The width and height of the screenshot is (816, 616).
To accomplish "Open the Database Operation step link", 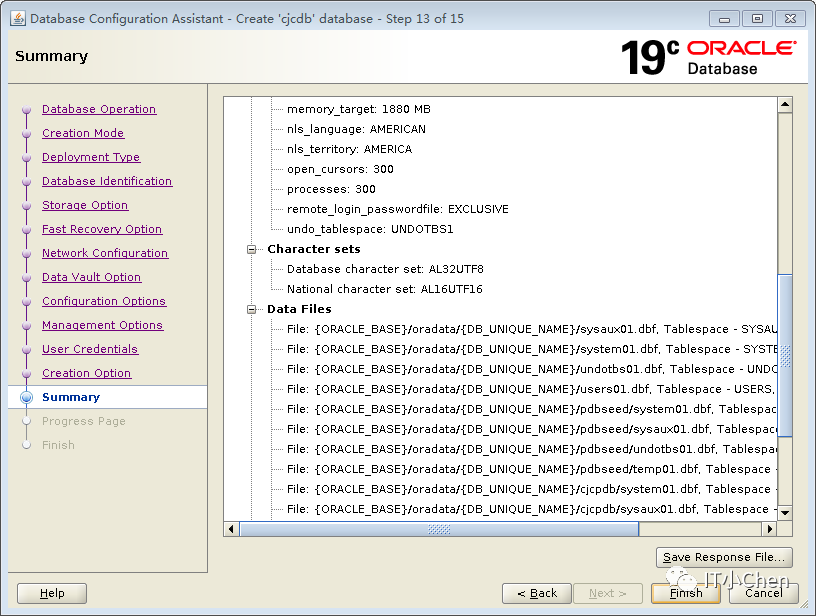I will tap(99, 109).
